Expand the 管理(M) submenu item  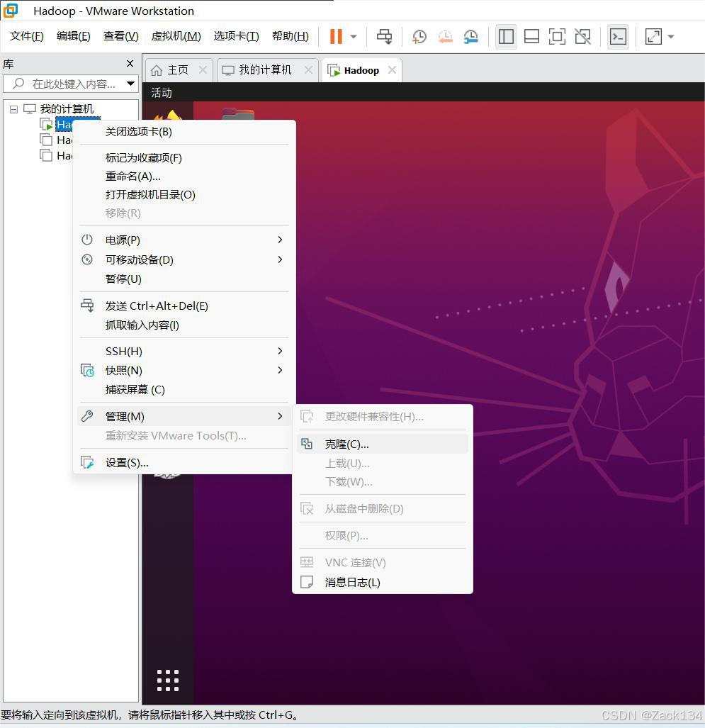click(184, 417)
